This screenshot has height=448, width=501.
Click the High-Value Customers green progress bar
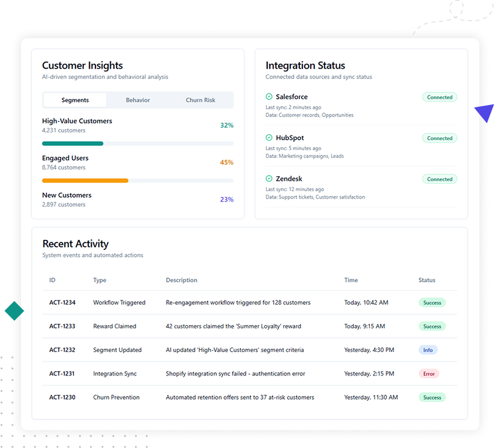click(x=73, y=144)
